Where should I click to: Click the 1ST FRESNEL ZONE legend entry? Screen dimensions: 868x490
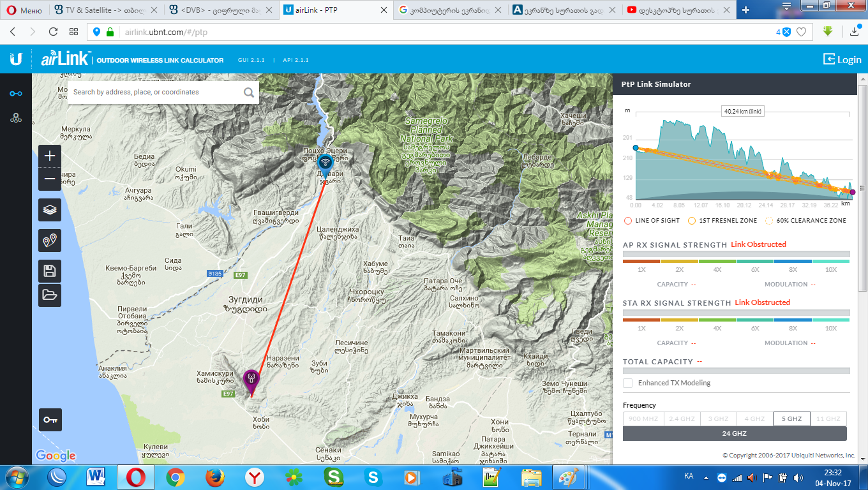pos(722,221)
